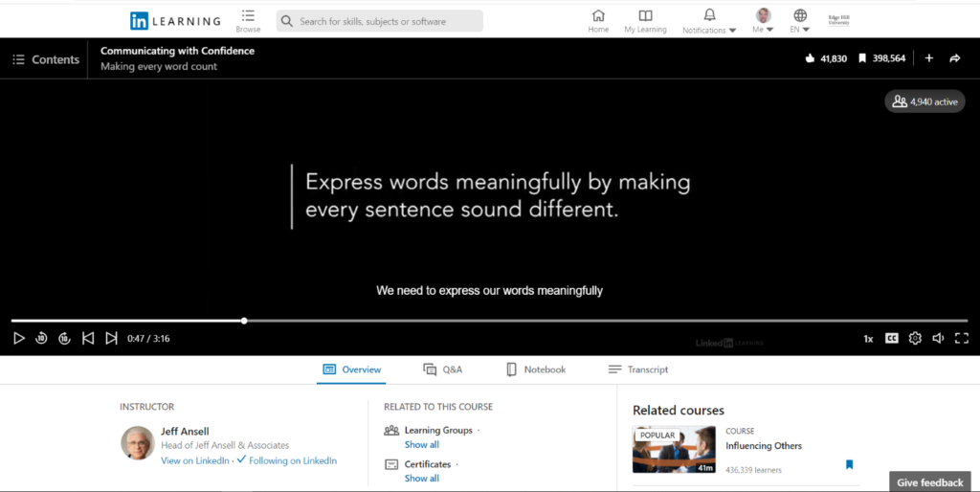Click the 436,339 learners text
This screenshot has width=980, height=492.
[753, 469]
